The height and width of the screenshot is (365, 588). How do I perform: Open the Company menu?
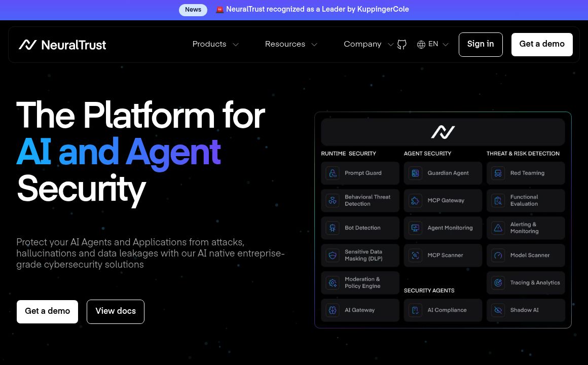coord(367,45)
